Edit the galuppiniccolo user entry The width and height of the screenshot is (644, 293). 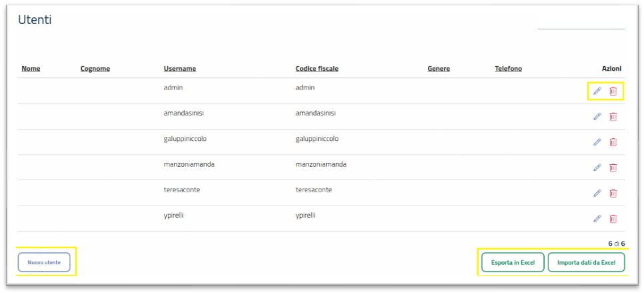click(597, 142)
